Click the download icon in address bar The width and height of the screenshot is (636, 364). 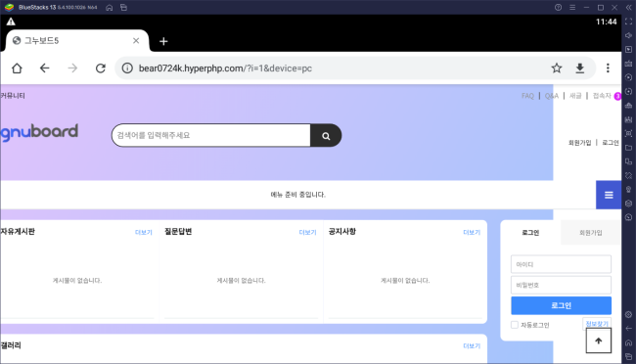click(580, 68)
